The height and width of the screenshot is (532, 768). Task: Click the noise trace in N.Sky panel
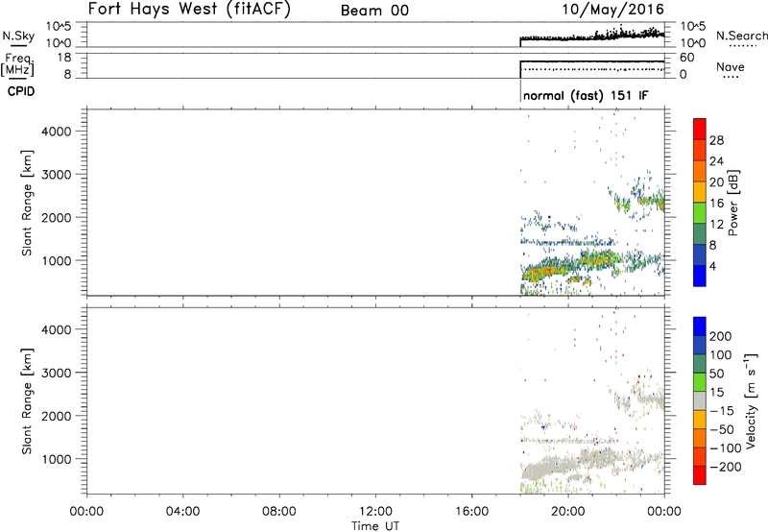[x=592, y=36]
